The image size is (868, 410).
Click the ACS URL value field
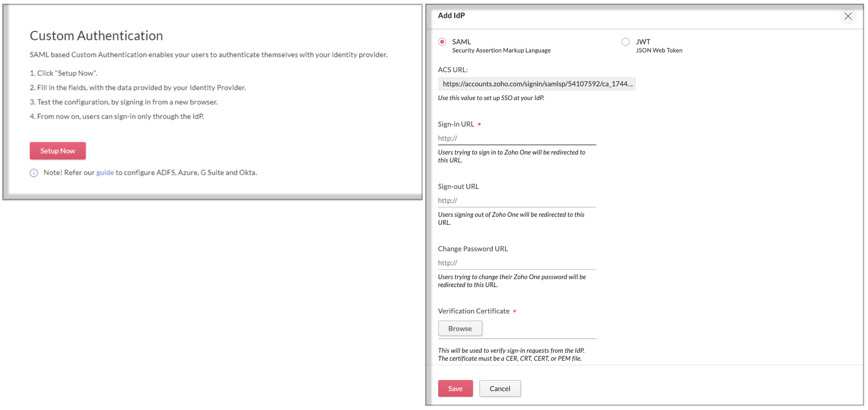pyautogui.click(x=537, y=84)
